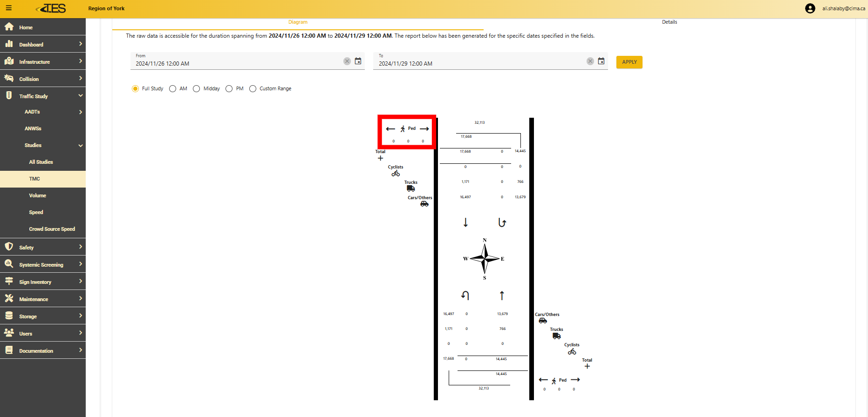Expand the Dashboard sidebar menu
868x417 pixels.
43,44
